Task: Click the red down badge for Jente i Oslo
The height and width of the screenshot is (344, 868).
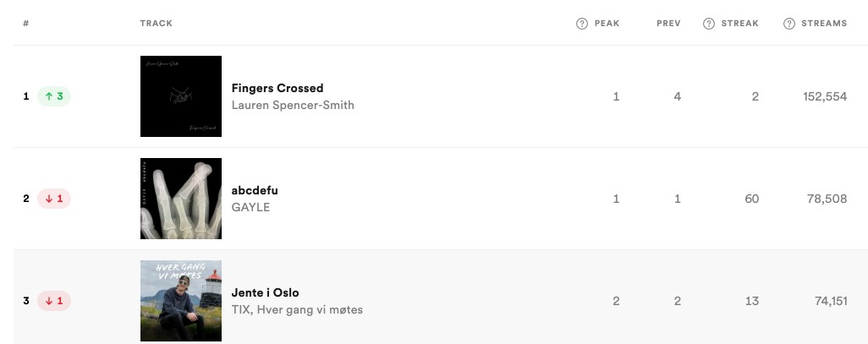Action: 53,301
